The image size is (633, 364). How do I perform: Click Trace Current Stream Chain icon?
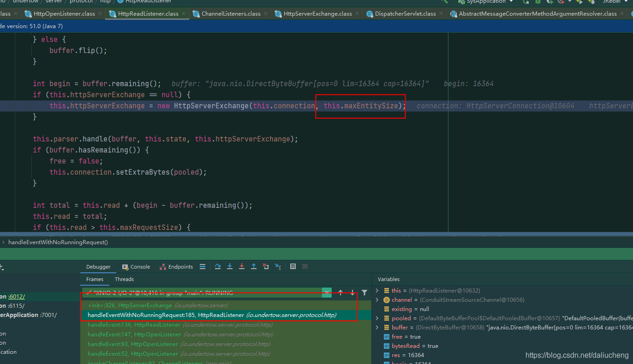[305, 266]
